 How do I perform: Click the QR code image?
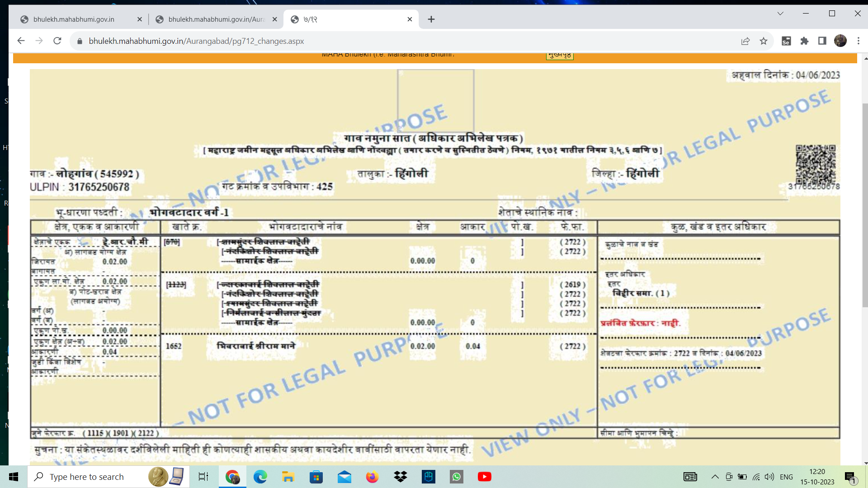point(816,164)
